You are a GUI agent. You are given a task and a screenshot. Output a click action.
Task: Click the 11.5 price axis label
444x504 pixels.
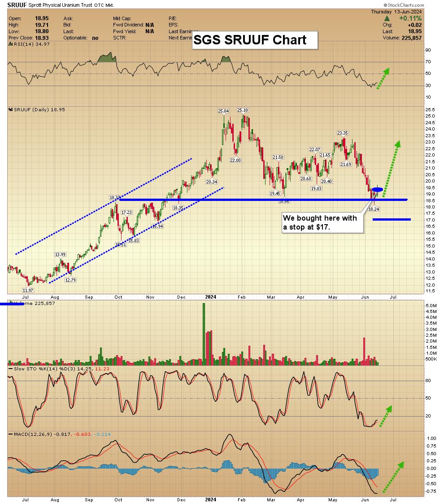(x=430, y=291)
